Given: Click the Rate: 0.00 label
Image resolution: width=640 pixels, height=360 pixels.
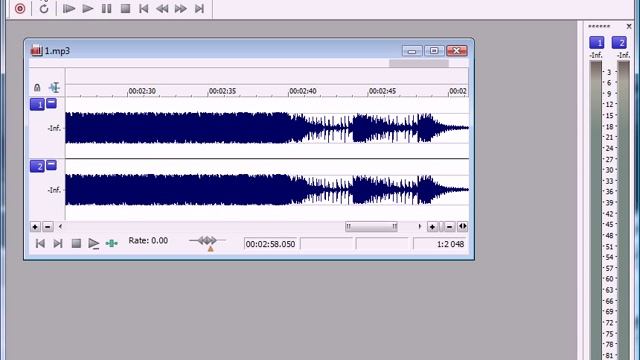Looking at the screenshot, I should [x=148, y=240].
